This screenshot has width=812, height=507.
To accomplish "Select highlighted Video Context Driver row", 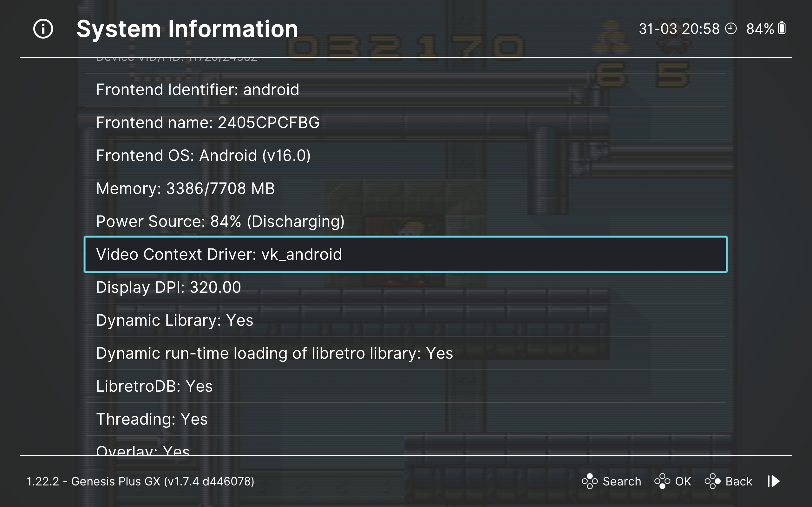I will pos(405,254).
